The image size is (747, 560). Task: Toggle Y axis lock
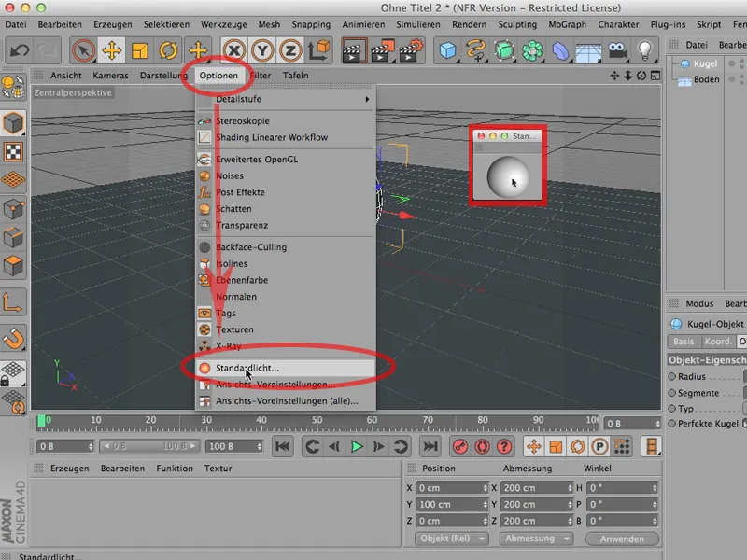click(x=262, y=50)
